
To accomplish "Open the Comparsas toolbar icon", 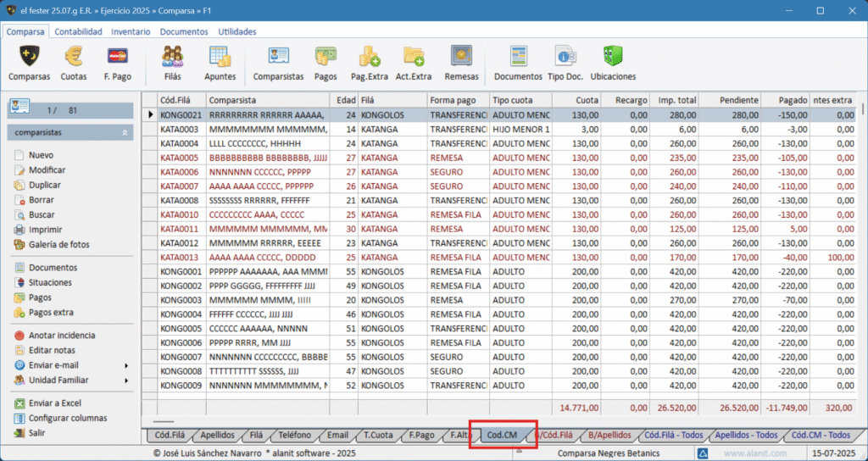I will [x=29, y=62].
